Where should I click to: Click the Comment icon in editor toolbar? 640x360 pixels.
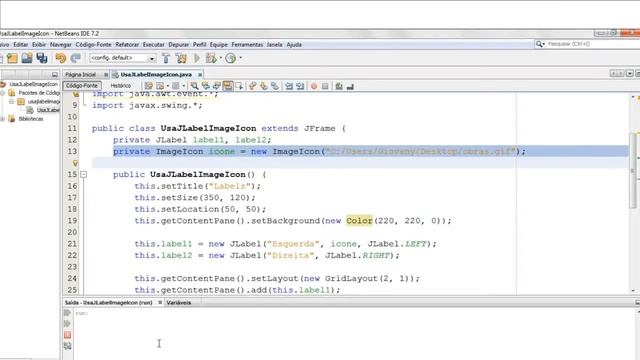click(339, 86)
